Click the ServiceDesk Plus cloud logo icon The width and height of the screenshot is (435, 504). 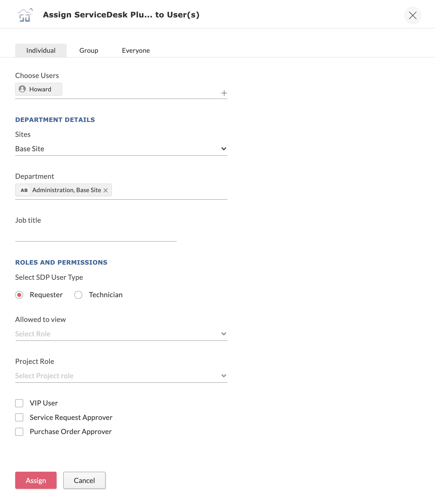coord(25,15)
